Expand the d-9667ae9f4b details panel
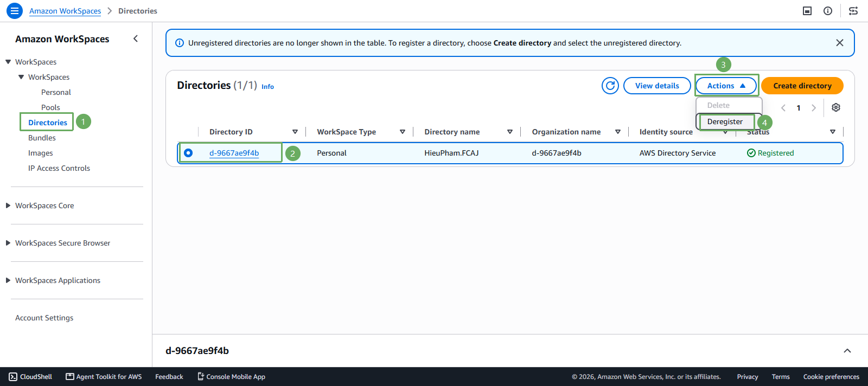The width and height of the screenshot is (868, 386). pyautogui.click(x=847, y=351)
